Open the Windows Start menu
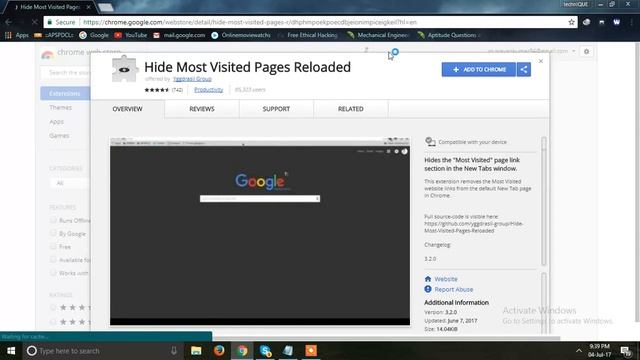Image resolution: width=640 pixels, height=360 pixels. pyautogui.click(x=11, y=351)
